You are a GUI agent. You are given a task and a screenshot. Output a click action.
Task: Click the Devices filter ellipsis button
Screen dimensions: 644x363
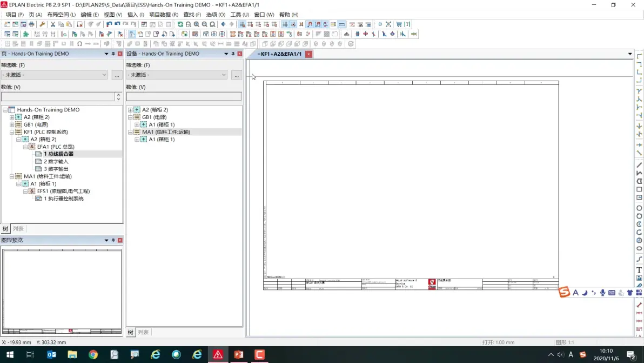coord(237,75)
